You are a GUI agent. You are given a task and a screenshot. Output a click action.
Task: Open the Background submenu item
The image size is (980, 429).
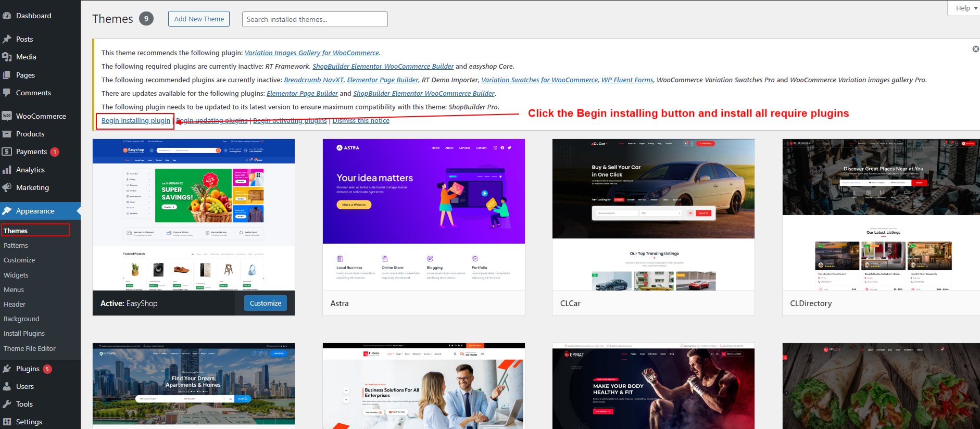coord(21,319)
